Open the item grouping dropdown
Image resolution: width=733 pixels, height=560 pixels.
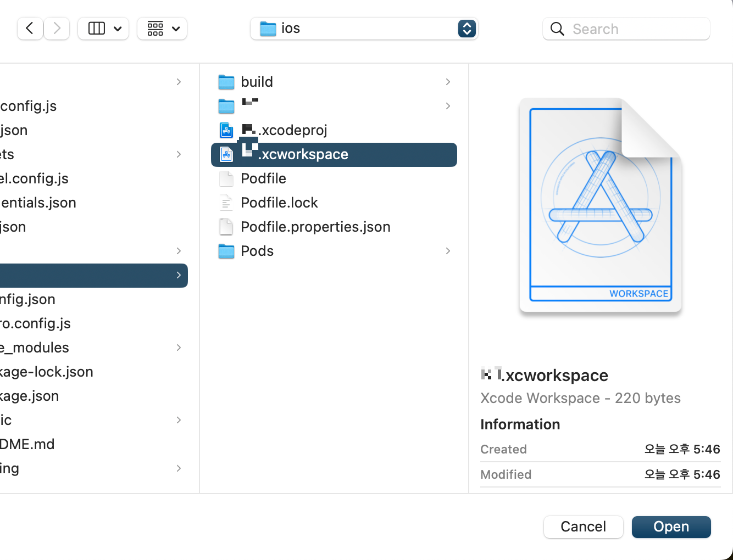pyautogui.click(x=162, y=29)
